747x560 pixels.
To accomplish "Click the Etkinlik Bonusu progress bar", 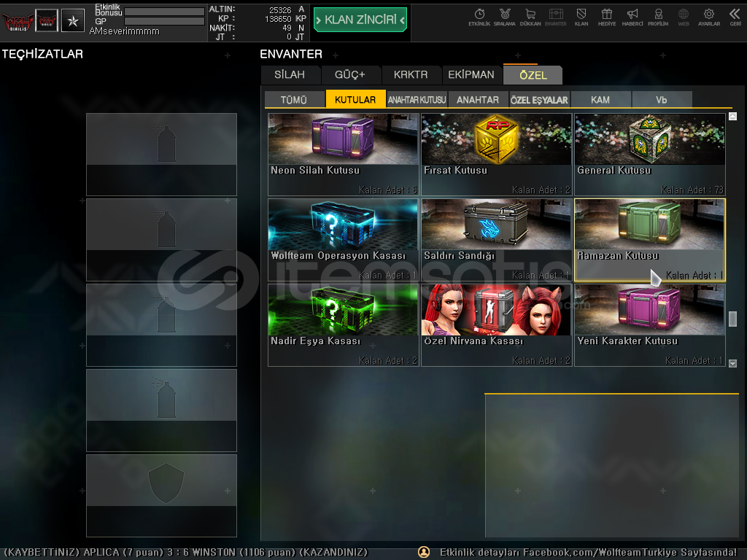I will point(164,12).
